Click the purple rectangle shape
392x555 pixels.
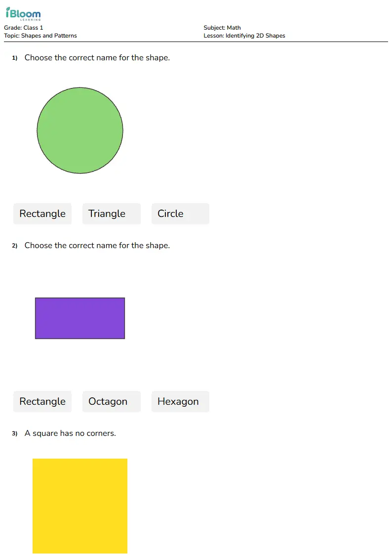[80, 318]
